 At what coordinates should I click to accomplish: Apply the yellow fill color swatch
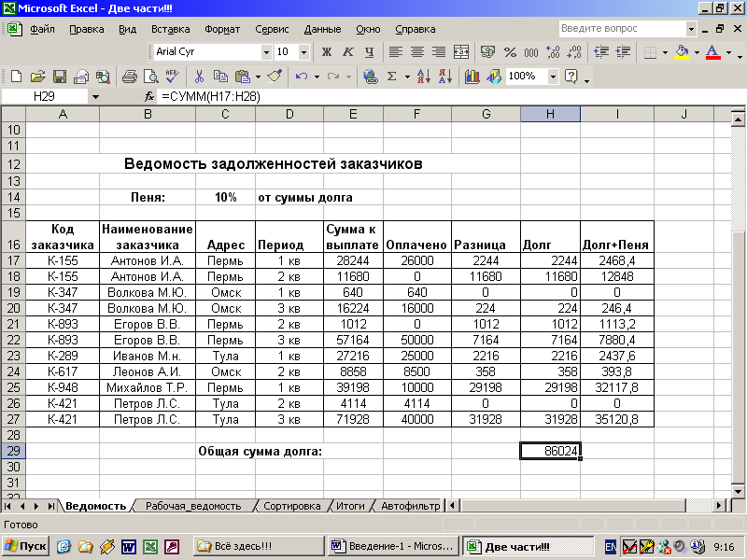click(x=681, y=52)
